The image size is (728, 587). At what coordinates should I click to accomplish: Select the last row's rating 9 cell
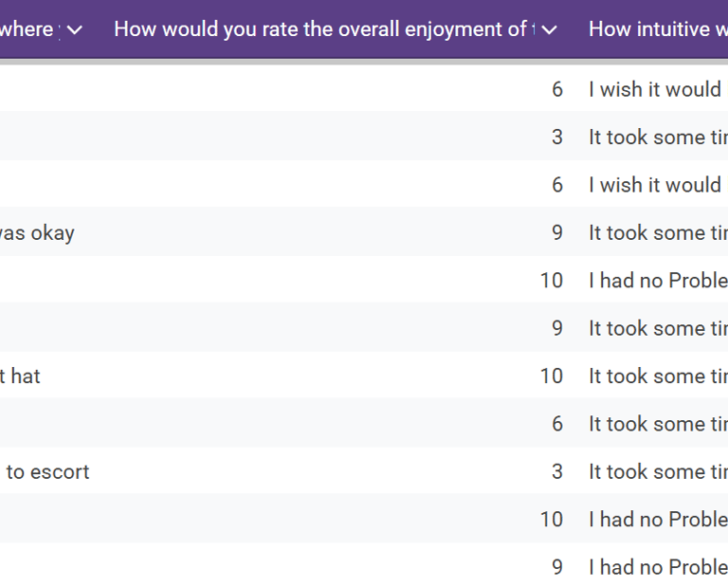[x=556, y=567]
